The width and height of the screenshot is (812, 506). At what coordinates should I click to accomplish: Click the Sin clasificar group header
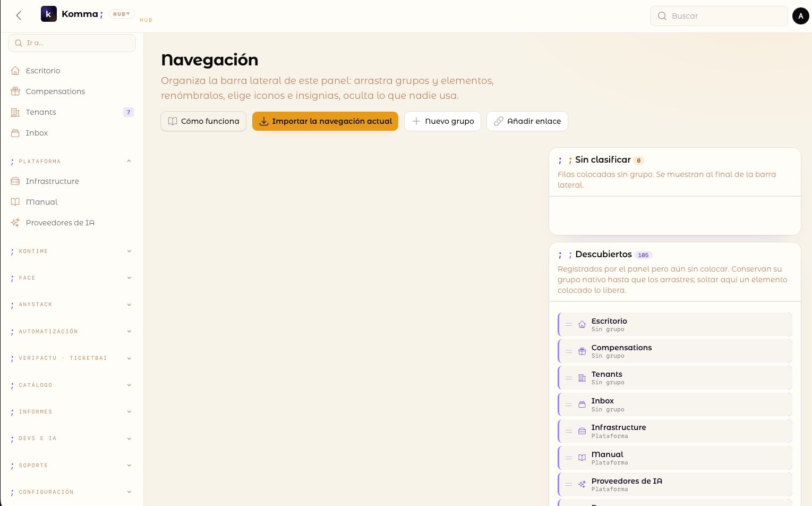674,172
